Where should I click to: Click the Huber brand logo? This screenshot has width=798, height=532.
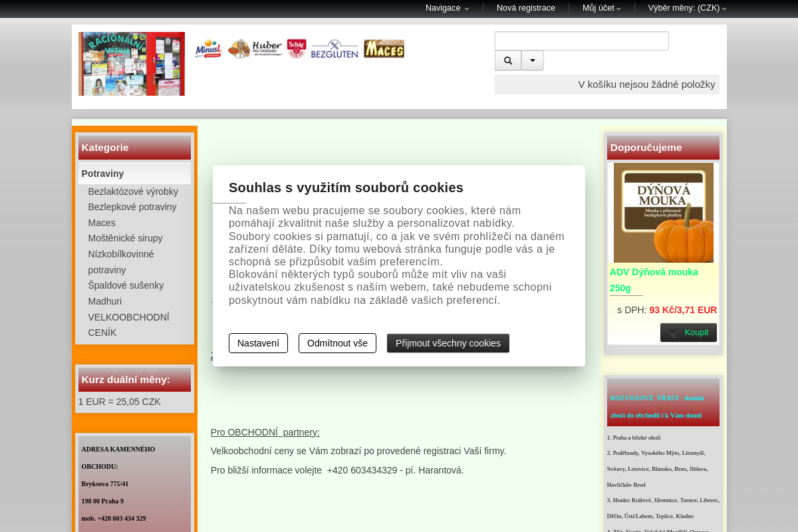(255, 49)
